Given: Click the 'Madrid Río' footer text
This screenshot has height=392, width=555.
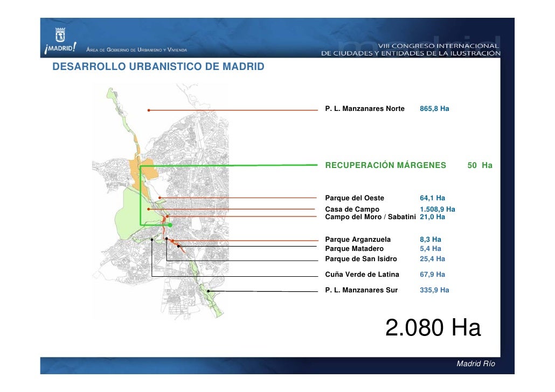Looking at the screenshot, I should (476, 363).
